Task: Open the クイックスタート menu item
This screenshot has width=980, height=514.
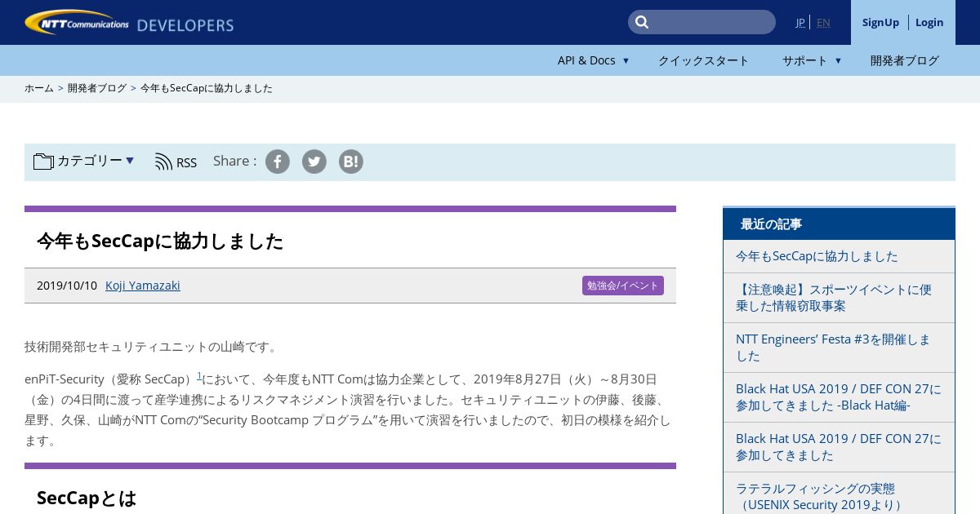Action: 703,60
